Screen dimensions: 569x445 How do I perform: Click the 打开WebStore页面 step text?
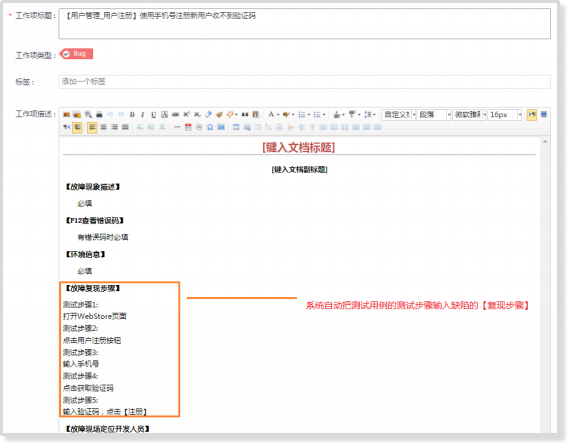[x=95, y=316]
